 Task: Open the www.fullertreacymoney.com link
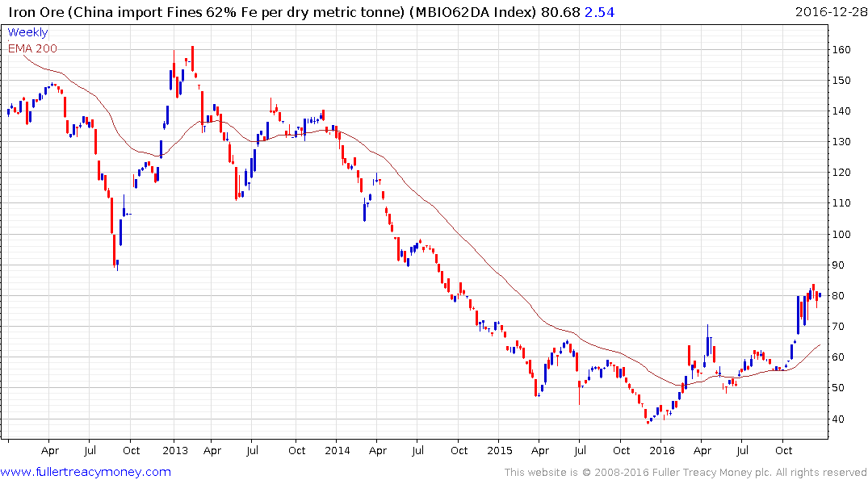(86, 472)
